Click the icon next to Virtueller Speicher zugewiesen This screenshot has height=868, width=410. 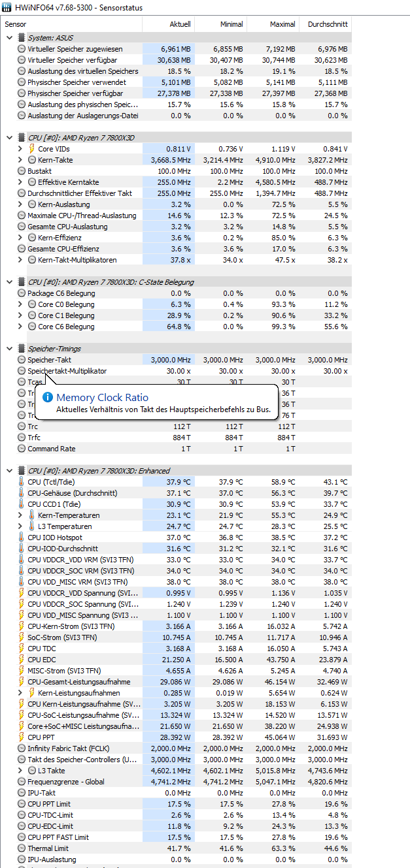(x=22, y=49)
